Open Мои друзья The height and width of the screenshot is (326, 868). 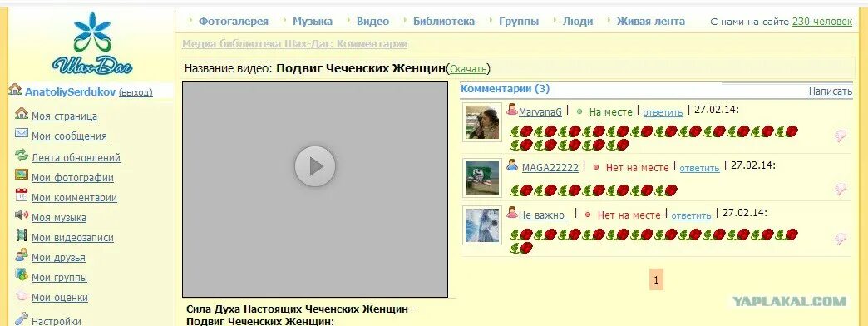point(58,257)
